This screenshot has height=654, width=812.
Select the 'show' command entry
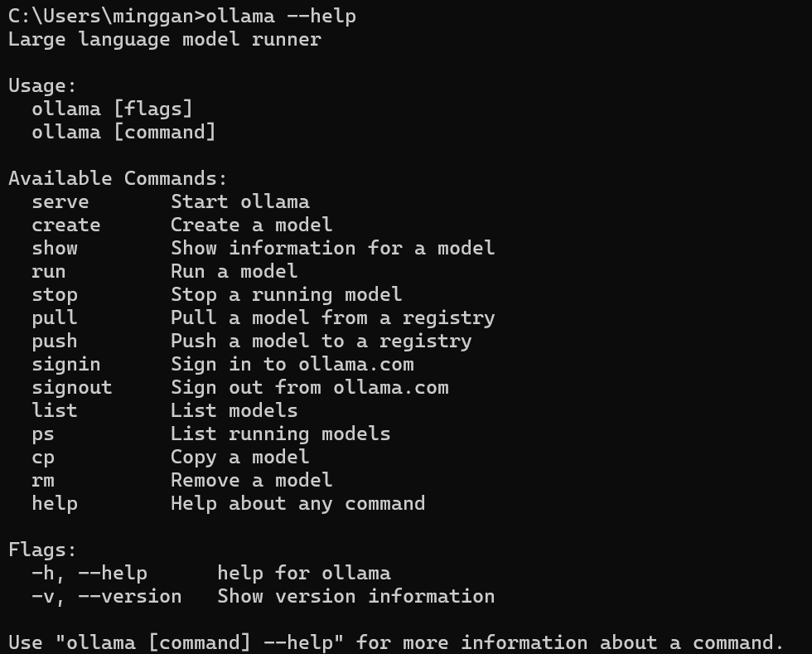click(x=55, y=249)
